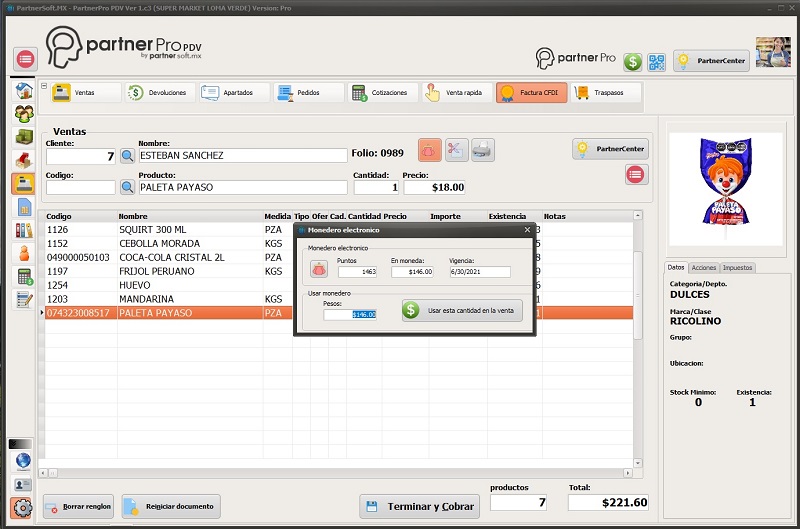This screenshot has height=529, width=800.
Task: Search products with magnifier next to Codigo
Action: [x=127, y=187]
